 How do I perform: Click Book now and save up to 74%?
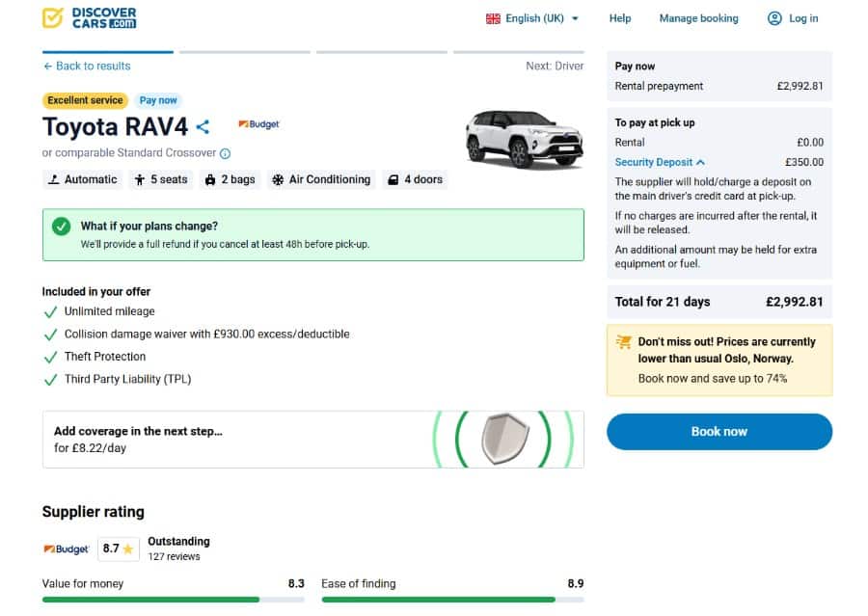(713, 379)
